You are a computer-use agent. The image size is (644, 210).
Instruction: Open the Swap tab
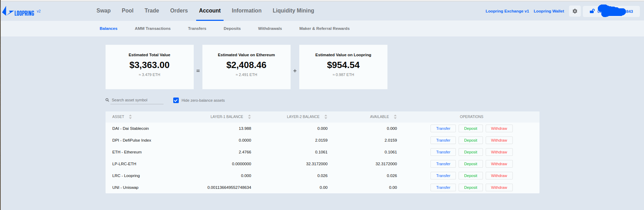pos(103,11)
